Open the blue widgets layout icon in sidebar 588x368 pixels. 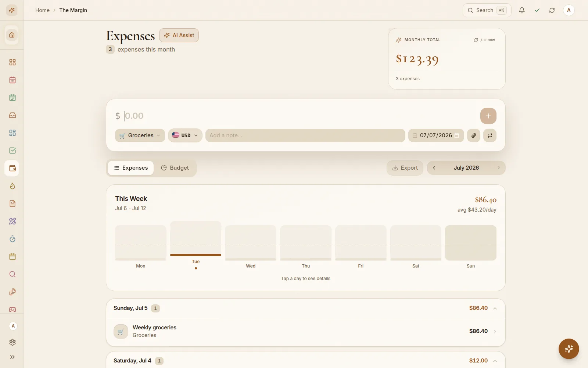click(x=12, y=133)
